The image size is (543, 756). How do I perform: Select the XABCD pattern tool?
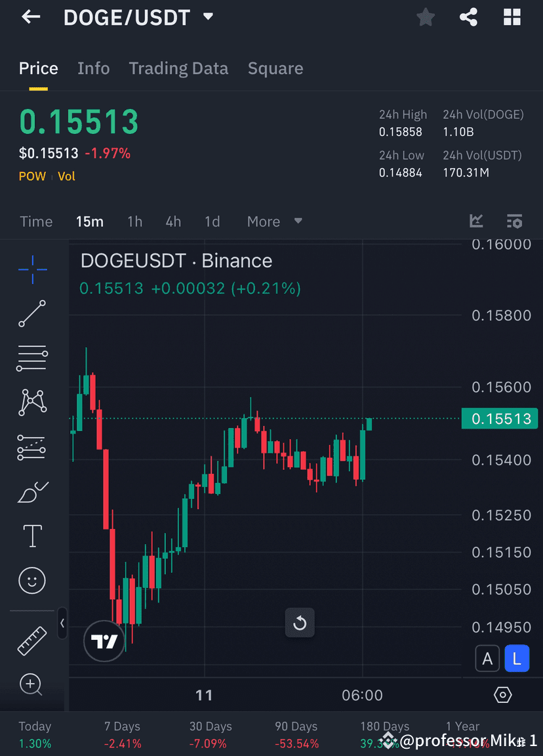click(x=31, y=402)
